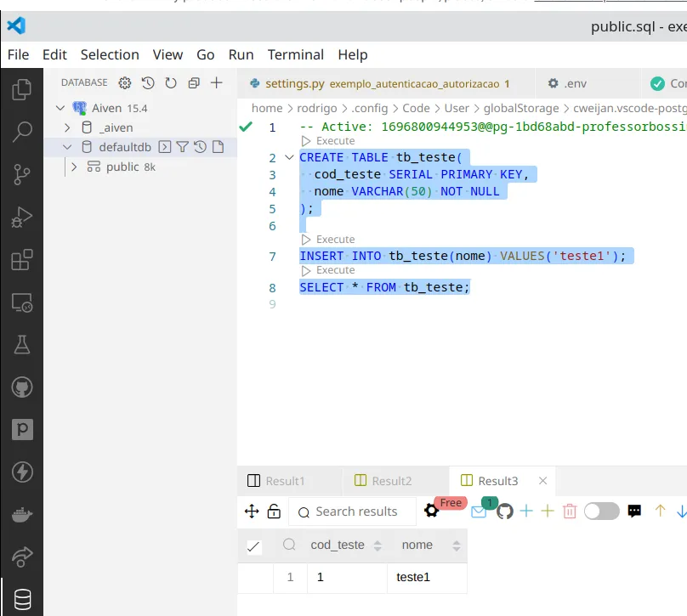
Task: Open the Help menu
Action: 353,54
